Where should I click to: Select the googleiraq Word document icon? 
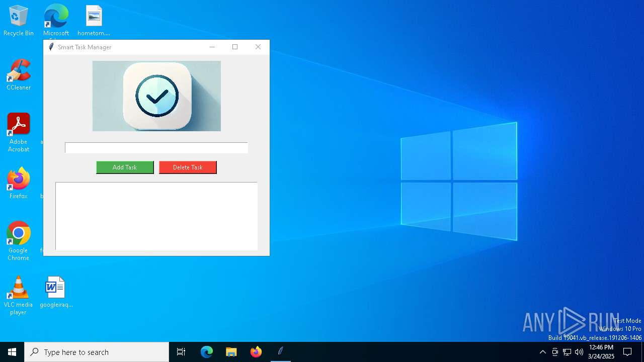[56, 292]
